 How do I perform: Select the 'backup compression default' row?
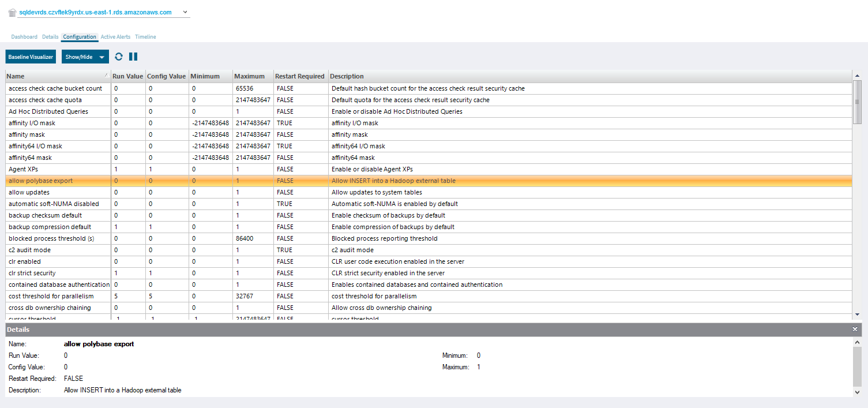[429, 227]
